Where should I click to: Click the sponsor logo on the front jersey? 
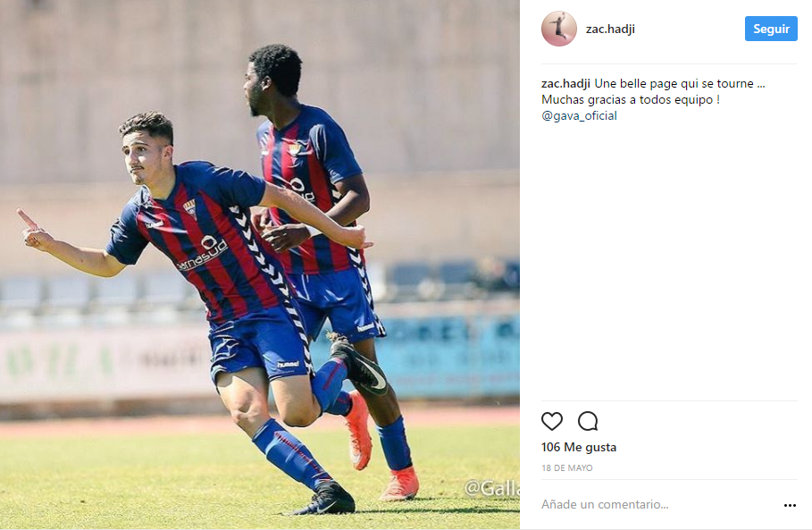click(x=204, y=252)
